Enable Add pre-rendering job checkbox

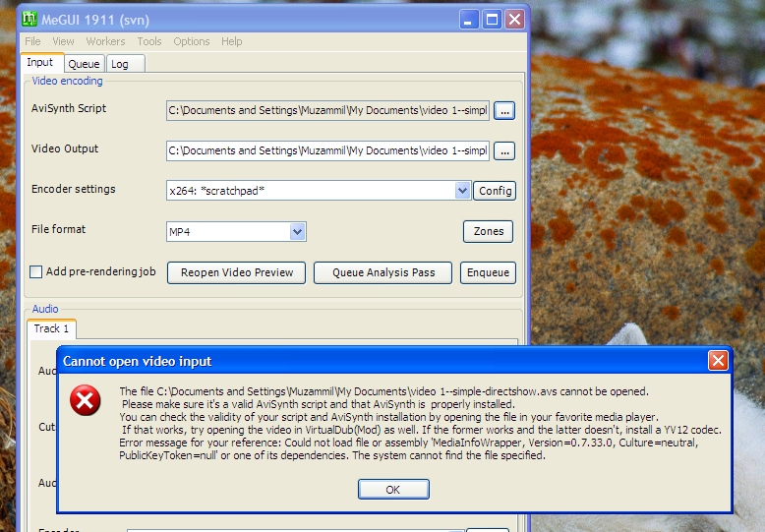tap(36, 271)
